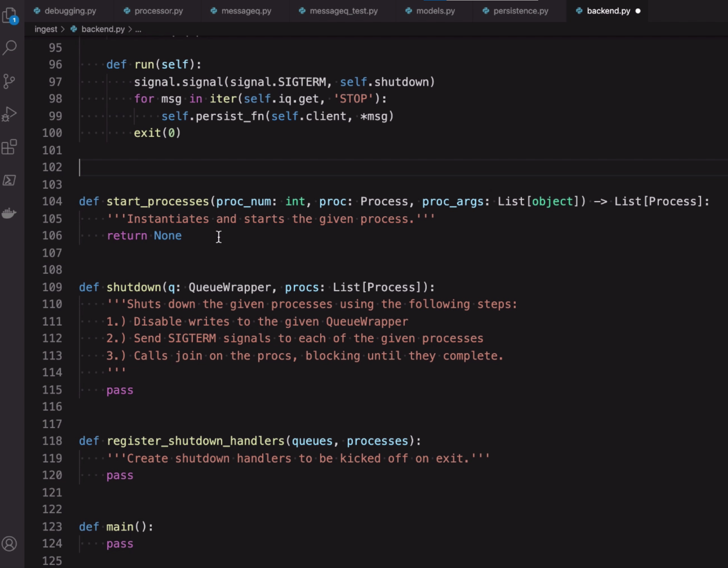
Task: Click the 'QueueWrapper' type on line 109
Action: pyautogui.click(x=230, y=287)
